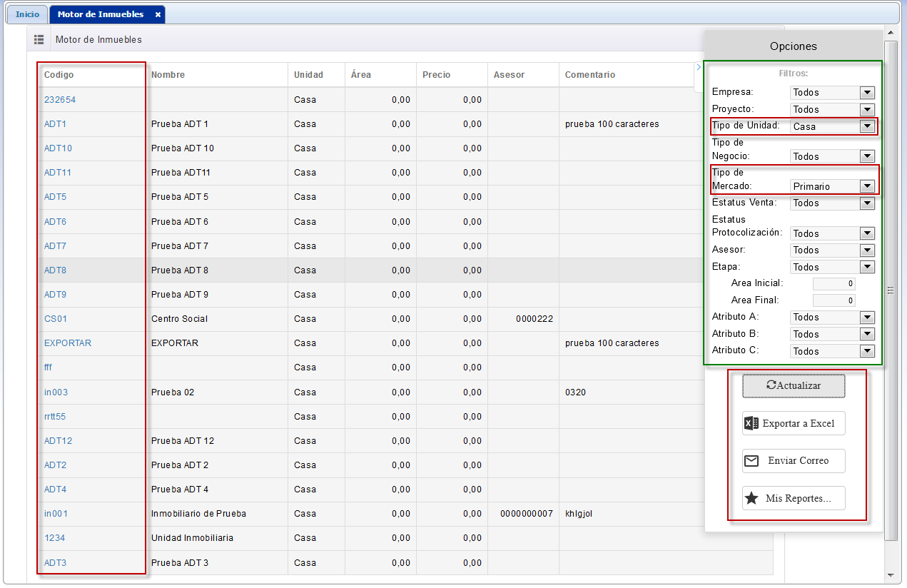Viewport: 907px width, 588px height.
Task: Sort by the Precio column header
Action: (x=437, y=75)
